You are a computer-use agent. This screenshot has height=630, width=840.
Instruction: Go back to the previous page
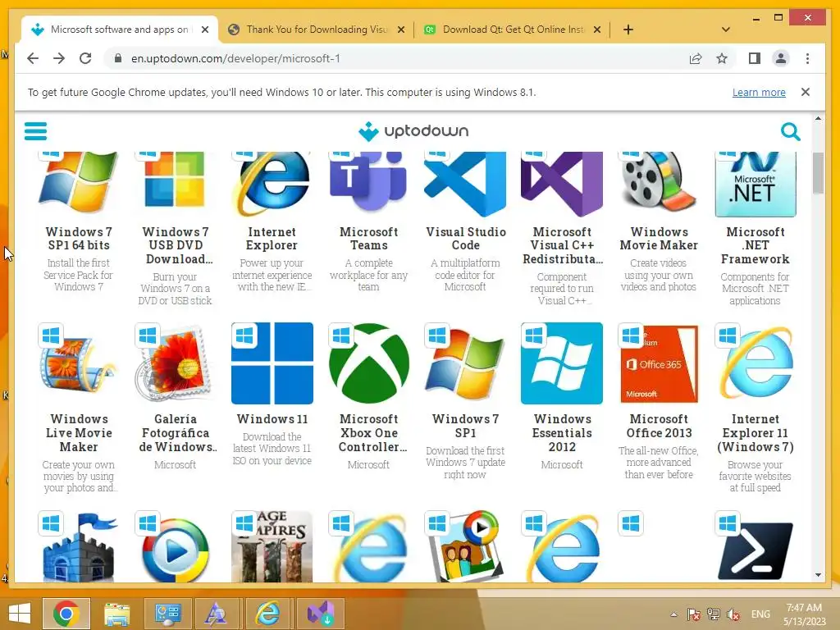(33, 58)
